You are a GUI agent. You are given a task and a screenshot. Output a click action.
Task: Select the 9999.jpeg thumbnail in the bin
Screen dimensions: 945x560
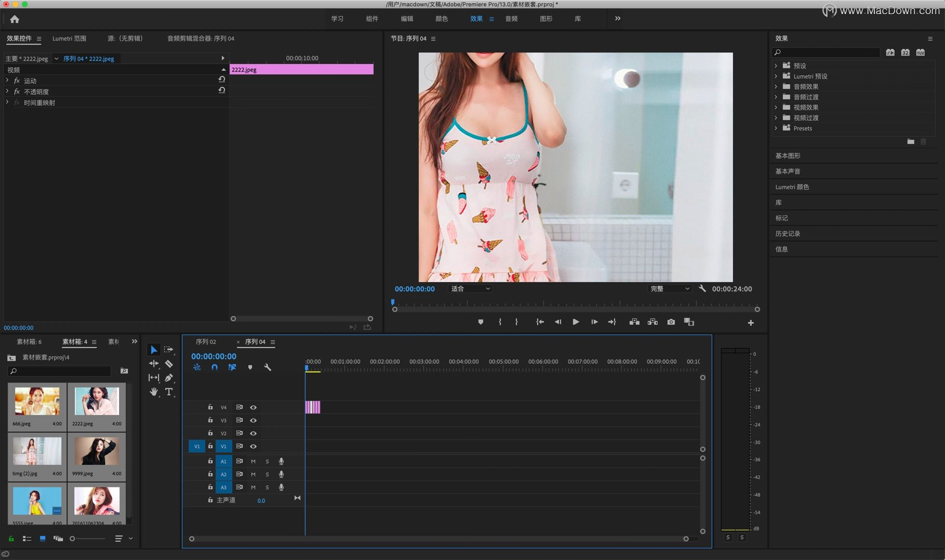(x=97, y=451)
